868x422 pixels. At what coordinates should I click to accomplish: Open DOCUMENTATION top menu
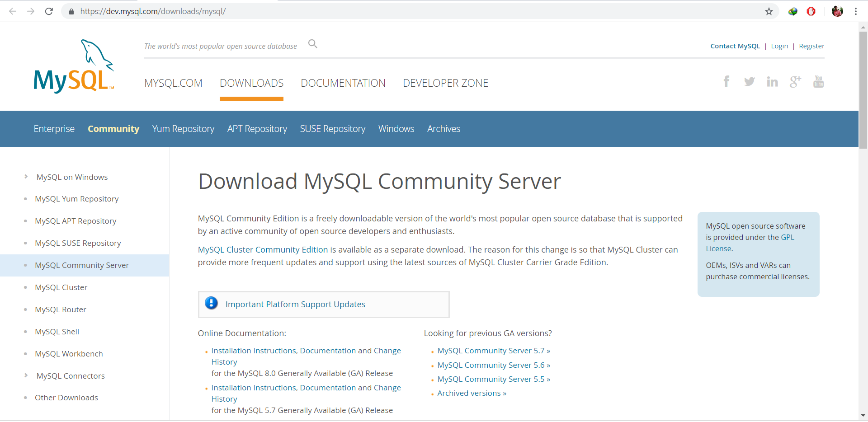click(343, 83)
